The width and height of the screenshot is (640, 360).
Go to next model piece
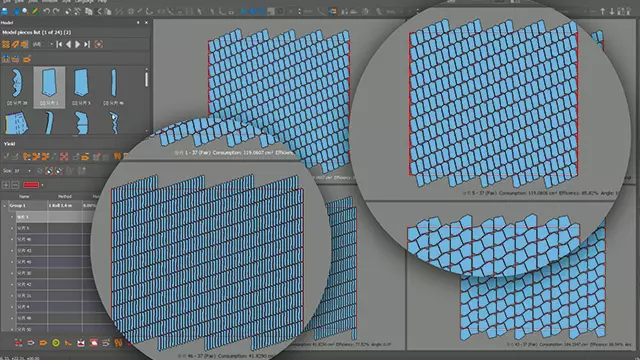click(78, 44)
